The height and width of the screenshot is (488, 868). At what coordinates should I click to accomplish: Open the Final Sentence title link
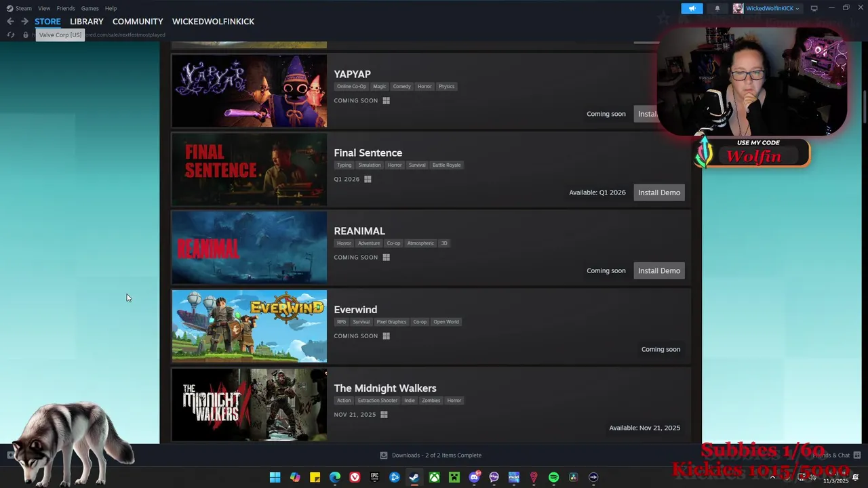368,152
